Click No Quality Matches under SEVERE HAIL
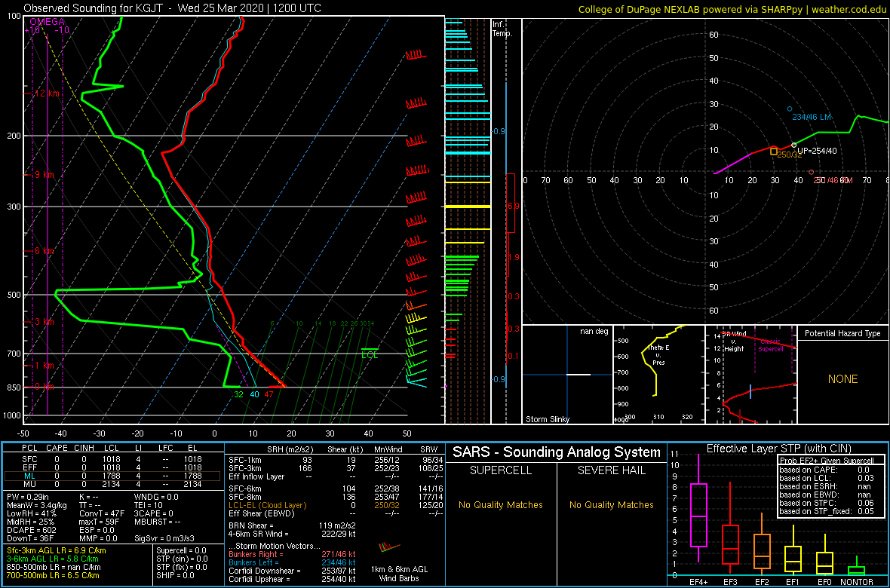This screenshot has height=588, width=890. tap(612, 504)
